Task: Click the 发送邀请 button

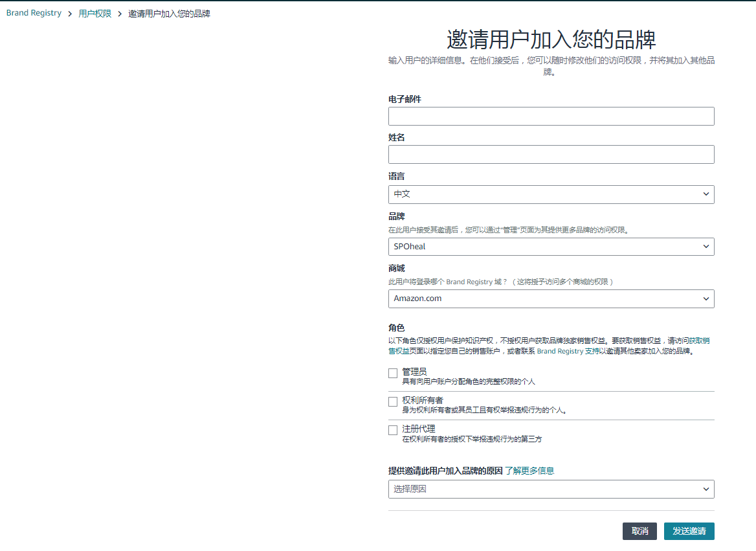Action: [x=689, y=531]
